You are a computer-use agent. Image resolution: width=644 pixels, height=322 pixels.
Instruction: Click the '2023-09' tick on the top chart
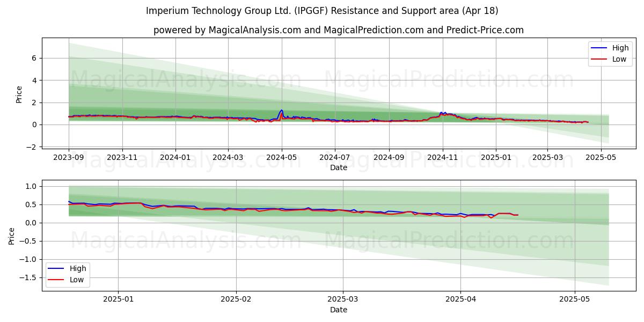click(69, 158)
